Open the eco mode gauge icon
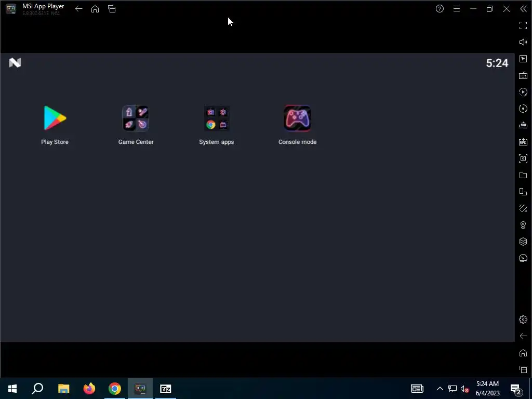The image size is (532, 399). point(523,258)
